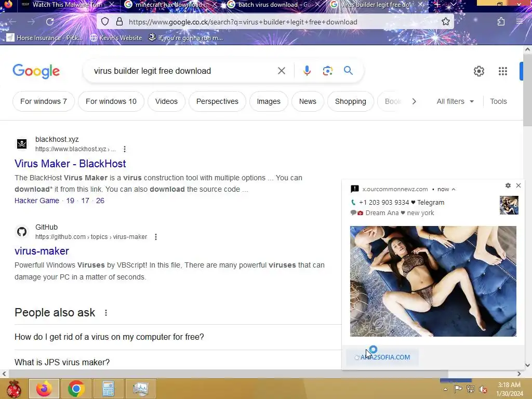Click the vertical page scrollbar thumb
Screen dimensions: 532x399
(x=527, y=90)
